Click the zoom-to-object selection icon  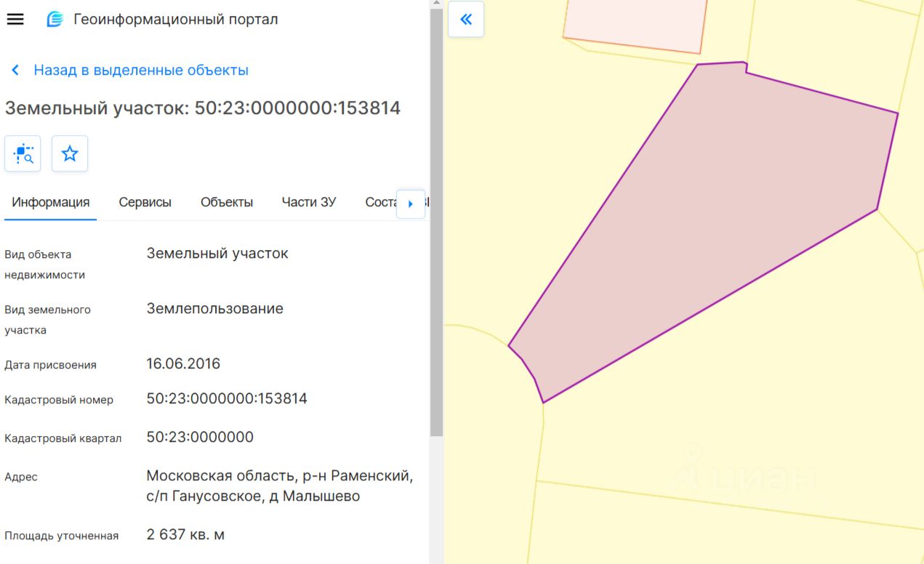pos(23,153)
